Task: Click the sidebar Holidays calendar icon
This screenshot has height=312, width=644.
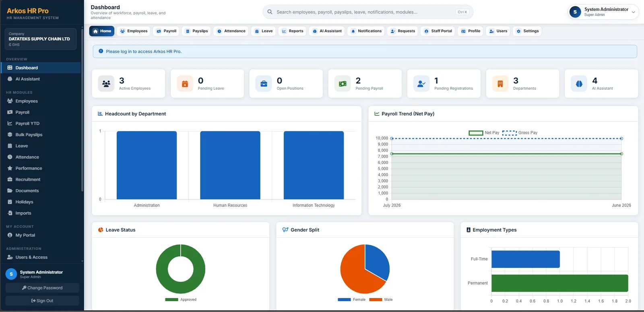Action: (x=10, y=202)
